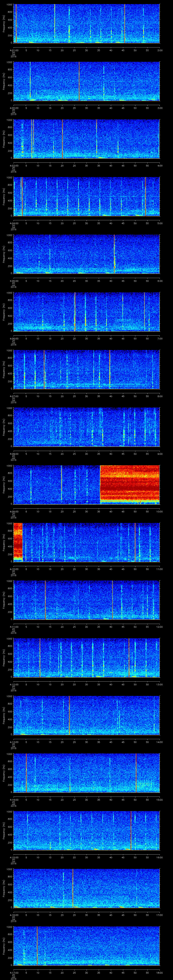
Task: Click the '6:00' end-of-axis label
Action: coord(160,281)
